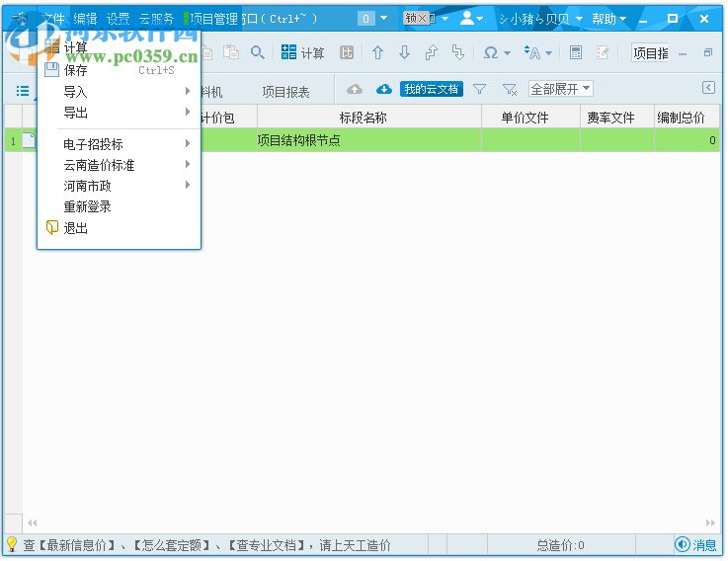This screenshot has height=561, width=728.
Task: Click the 总造价:0 status text
Action: (x=560, y=545)
